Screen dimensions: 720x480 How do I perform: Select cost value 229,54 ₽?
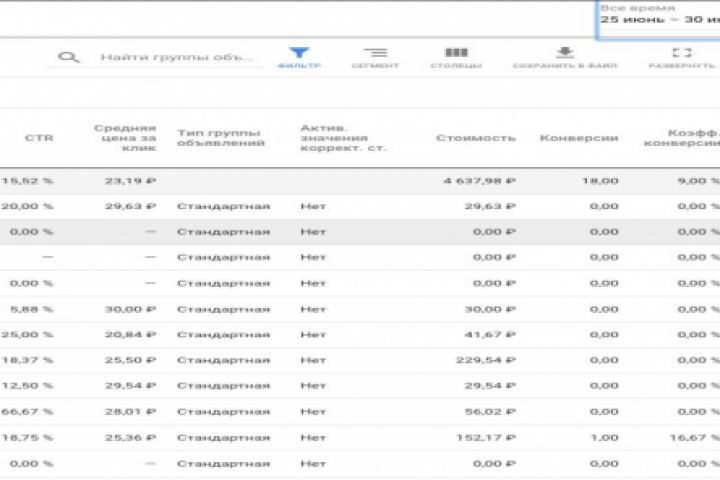pos(486,360)
